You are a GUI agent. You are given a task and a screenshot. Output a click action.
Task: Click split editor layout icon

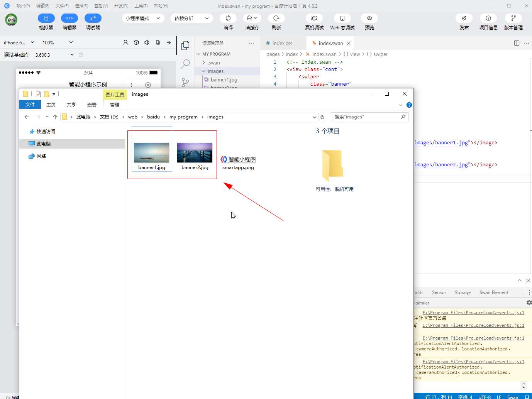tap(517, 43)
